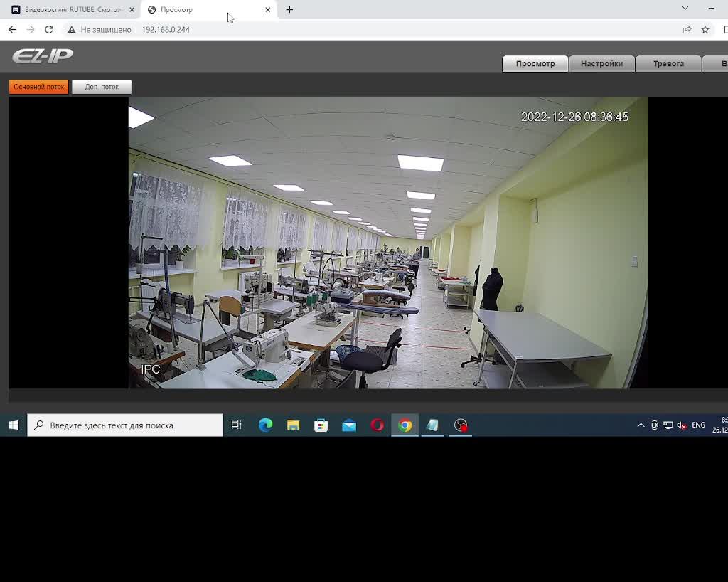Open a new browser tab
The height and width of the screenshot is (582, 728).
point(289,9)
